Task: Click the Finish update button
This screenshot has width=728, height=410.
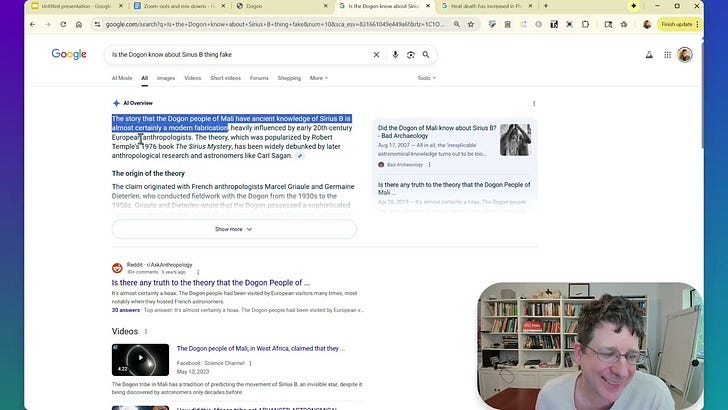Action: pyautogui.click(x=676, y=24)
